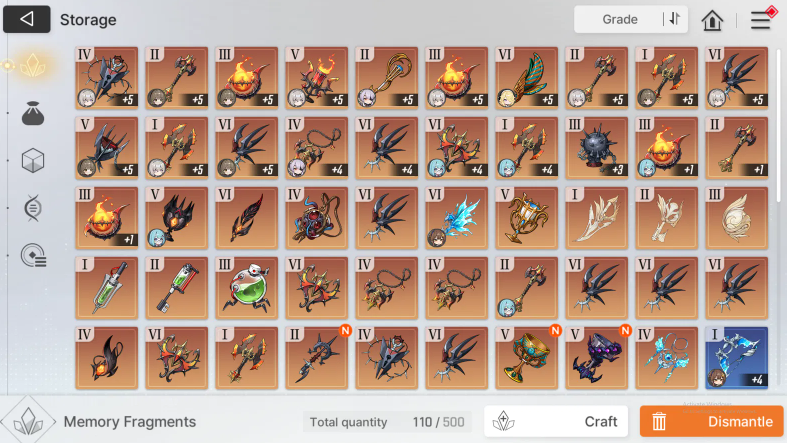Open the leaf emblem sidebar tab
Image resolution: width=787 pixels, height=443 pixels.
click(33, 208)
